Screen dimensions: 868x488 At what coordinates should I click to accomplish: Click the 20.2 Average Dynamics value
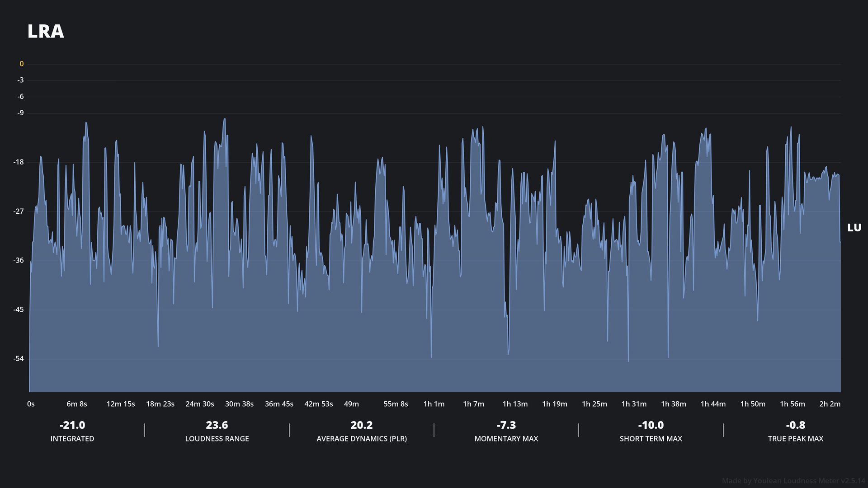[x=362, y=425]
